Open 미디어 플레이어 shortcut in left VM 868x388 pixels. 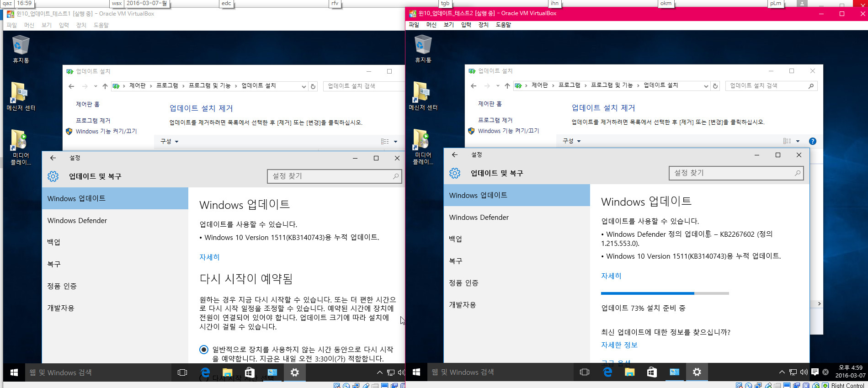pyautogui.click(x=21, y=147)
